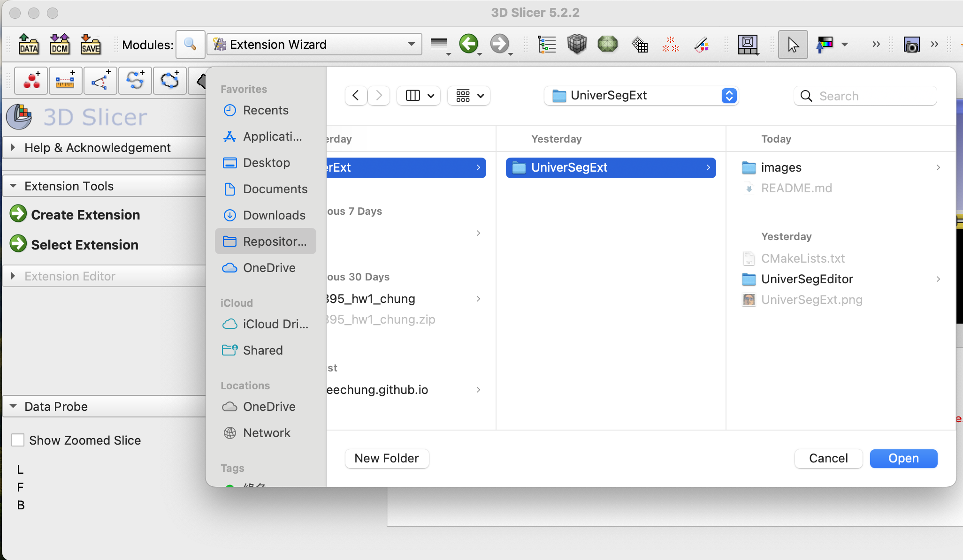The image size is (963, 560).
Task: Open the UniverSegExt folder path popup
Action: pos(641,96)
